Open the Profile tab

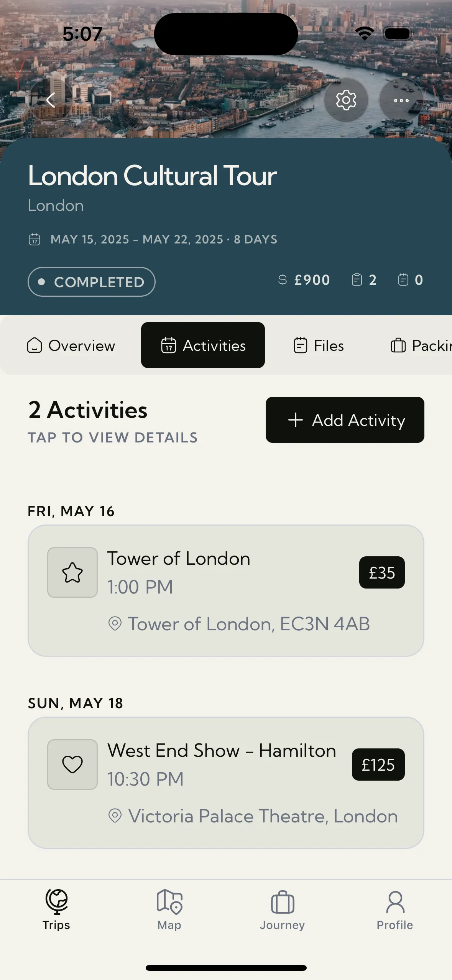(x=395, y=909)
